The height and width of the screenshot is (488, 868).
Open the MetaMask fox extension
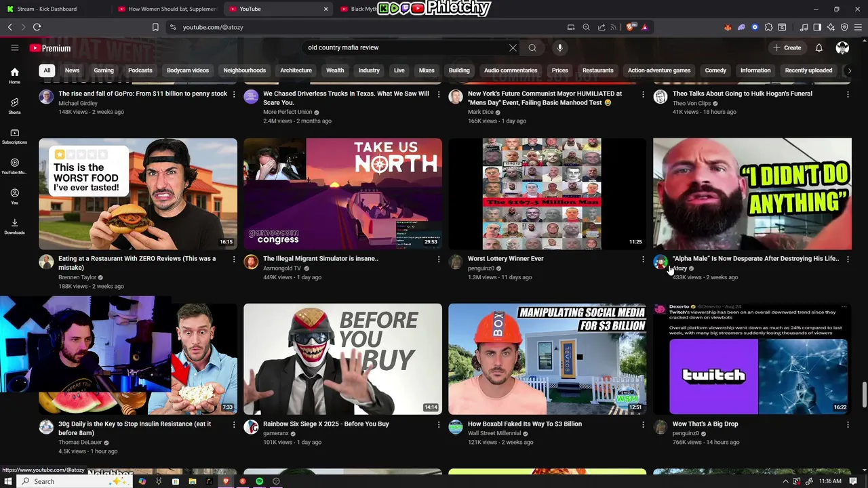728,27
